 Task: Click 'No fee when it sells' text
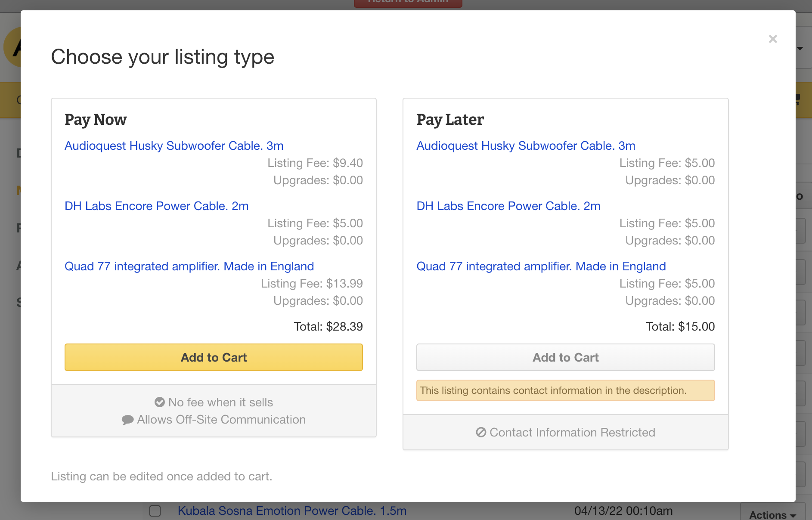220,402
